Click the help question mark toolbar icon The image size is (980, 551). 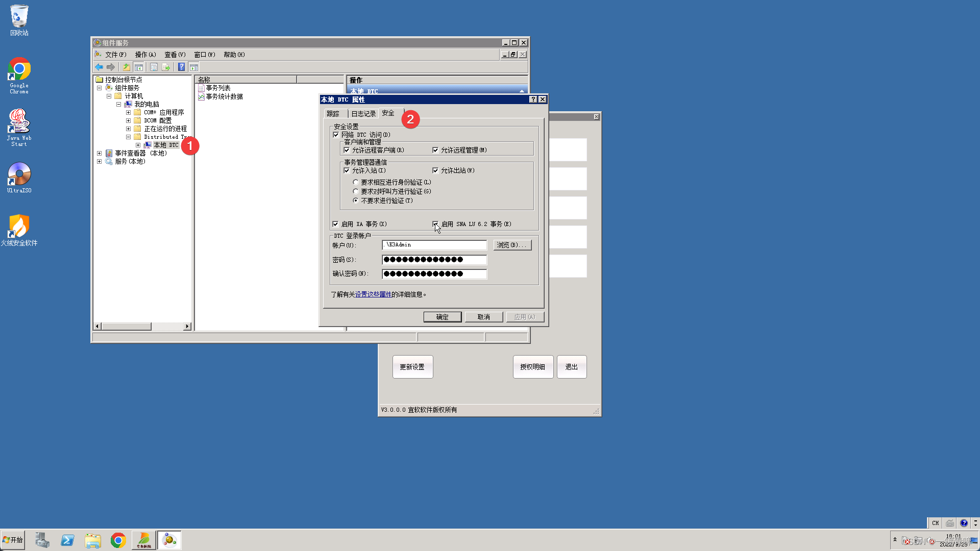pyautogui.click(x=182, y=67)
